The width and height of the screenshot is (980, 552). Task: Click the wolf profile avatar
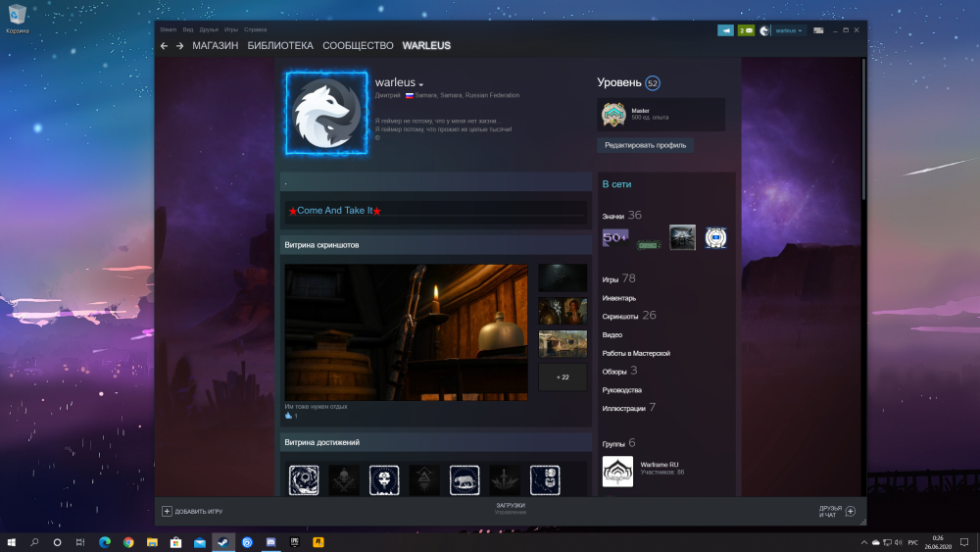(326, 113)
